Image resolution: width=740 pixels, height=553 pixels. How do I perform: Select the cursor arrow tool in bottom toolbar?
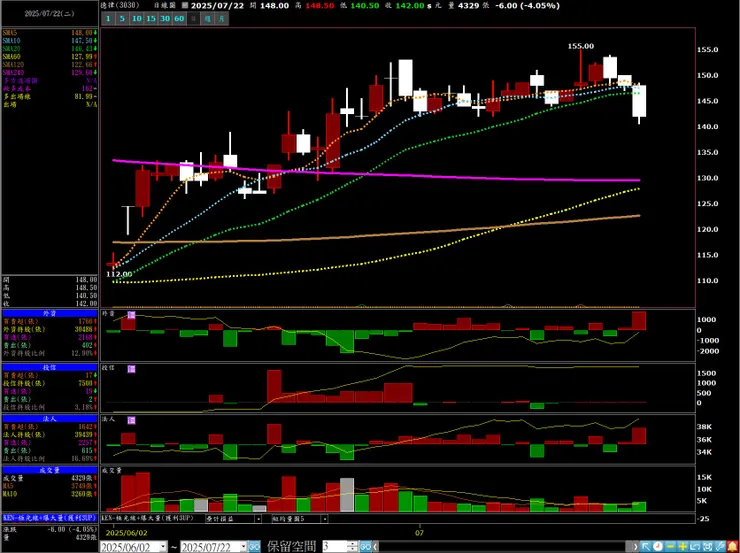tap(646, 547)
